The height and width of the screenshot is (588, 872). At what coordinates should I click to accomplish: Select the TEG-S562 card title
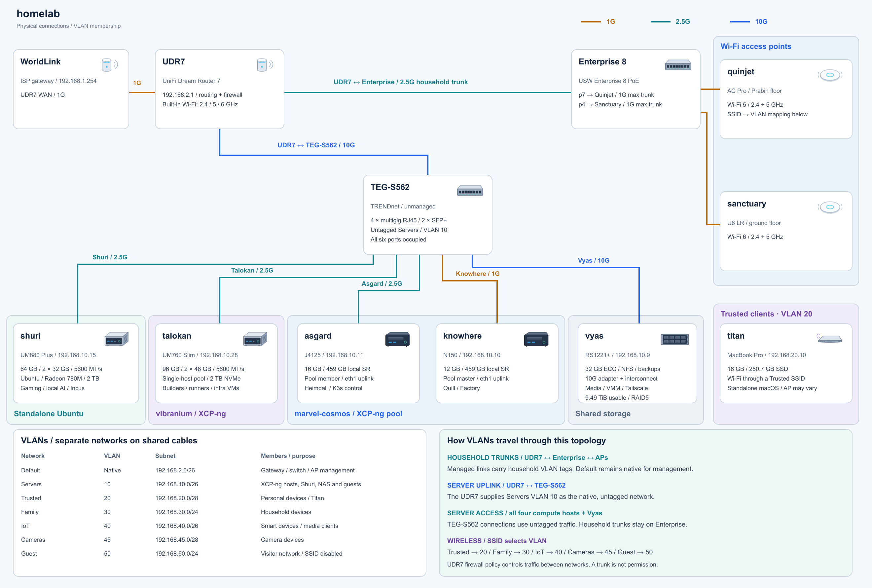point(390,187)
